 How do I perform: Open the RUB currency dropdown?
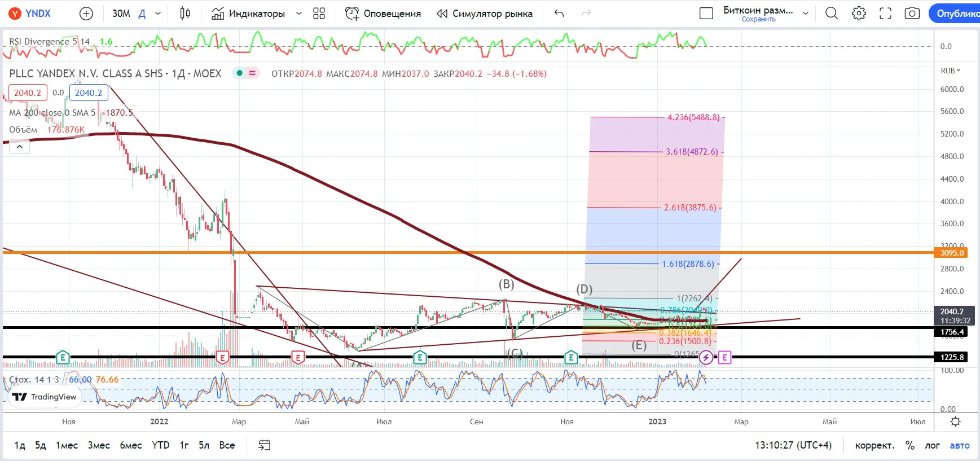pyautogui.click(x=951, y=71)
